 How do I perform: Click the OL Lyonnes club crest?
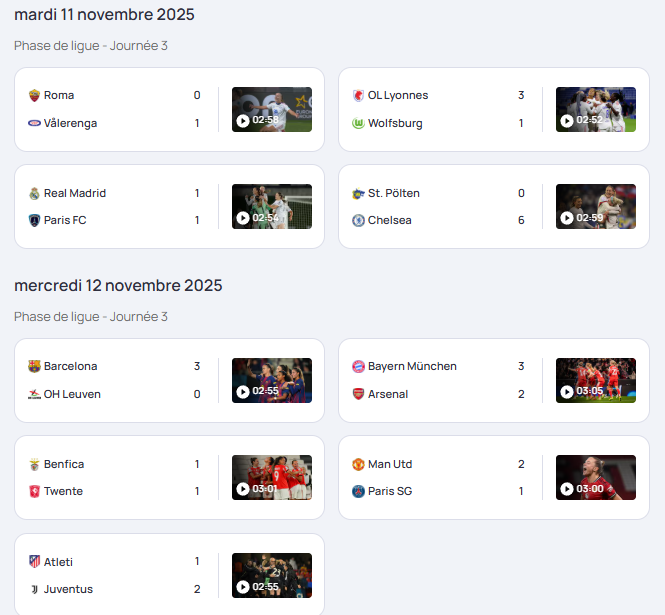pos(358,95)
